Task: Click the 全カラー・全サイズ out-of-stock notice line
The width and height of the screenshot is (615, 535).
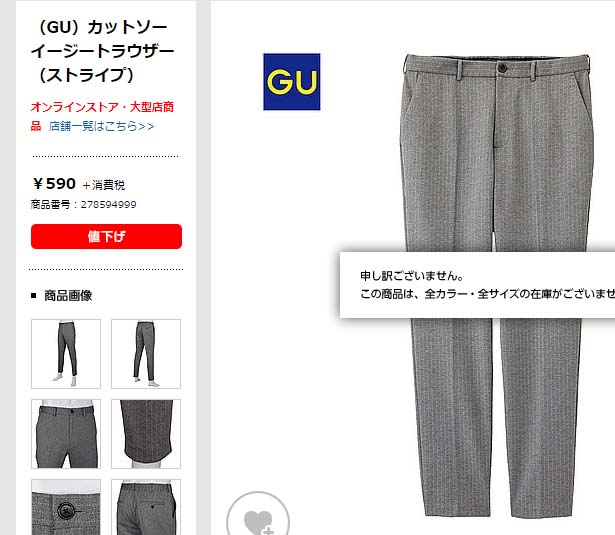Action: (x=488, y=294)
